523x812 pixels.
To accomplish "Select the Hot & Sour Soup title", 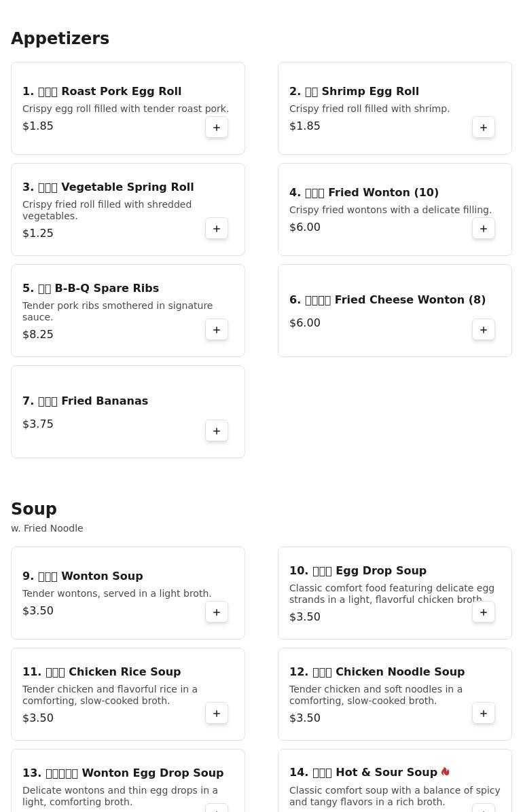I will tap(363, 773).
